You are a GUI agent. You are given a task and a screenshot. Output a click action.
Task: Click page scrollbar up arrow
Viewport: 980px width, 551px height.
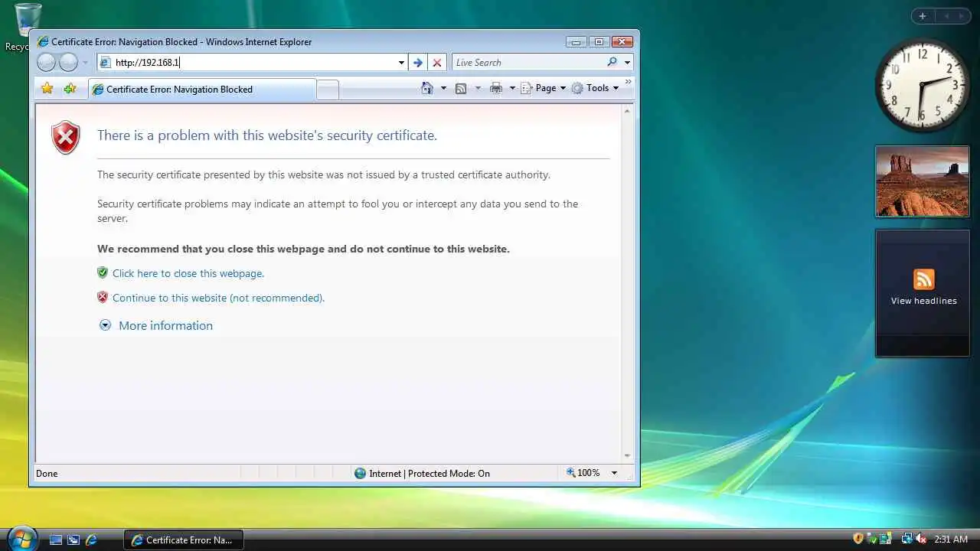pos(627,112)
